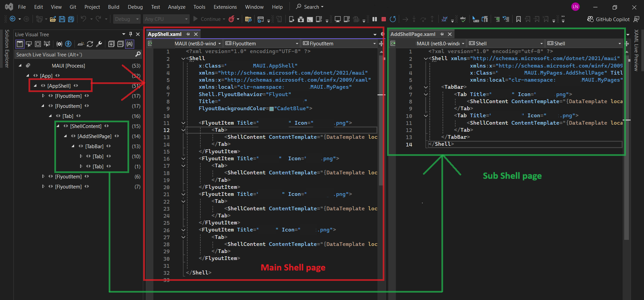Open the Build menu
This screenshot has width=644, height=300.
pos(114,7)
